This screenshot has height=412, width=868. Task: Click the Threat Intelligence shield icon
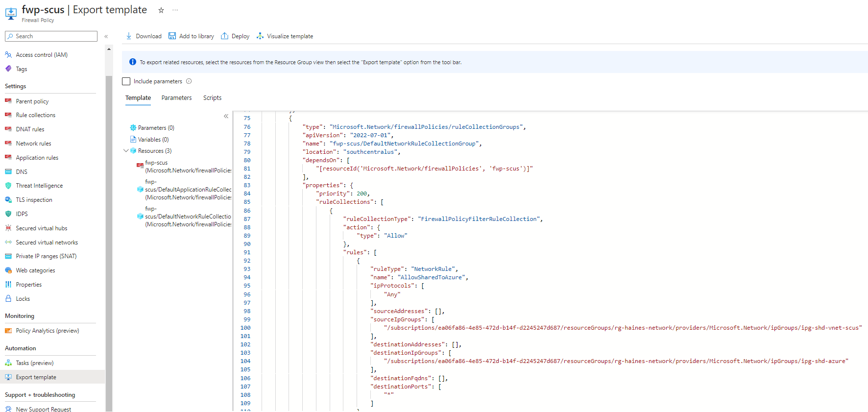coord(8,186)
